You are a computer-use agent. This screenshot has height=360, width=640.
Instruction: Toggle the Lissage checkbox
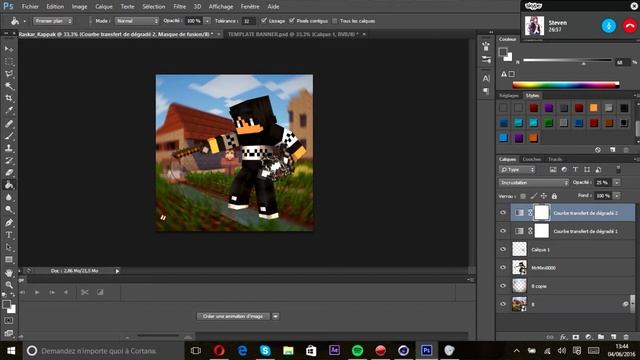coord(264,20)
